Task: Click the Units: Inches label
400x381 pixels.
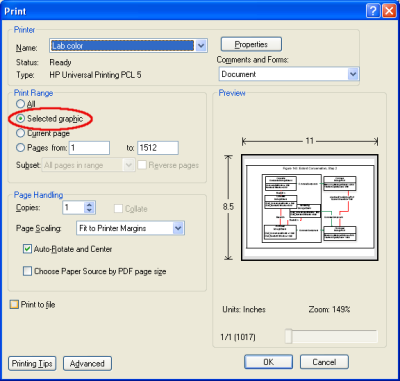Action: (x=244, y=310)
